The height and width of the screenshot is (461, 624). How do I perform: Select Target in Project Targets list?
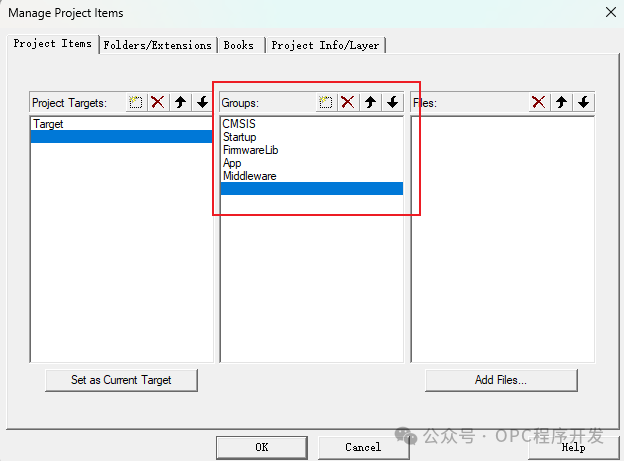coord(121,124)
